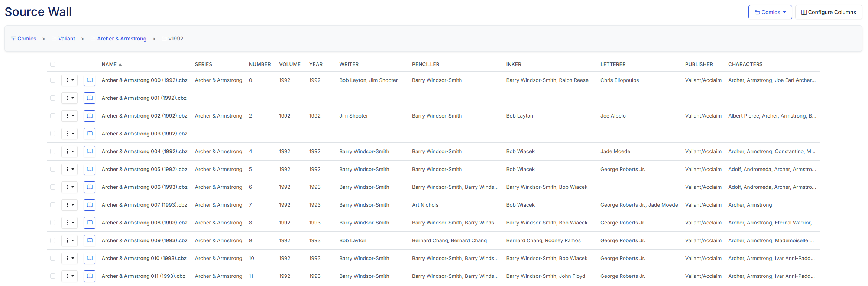Open reader for Archer & Armstrong 001
Viewport: 868px width, 286px height.
pos(90,98)
